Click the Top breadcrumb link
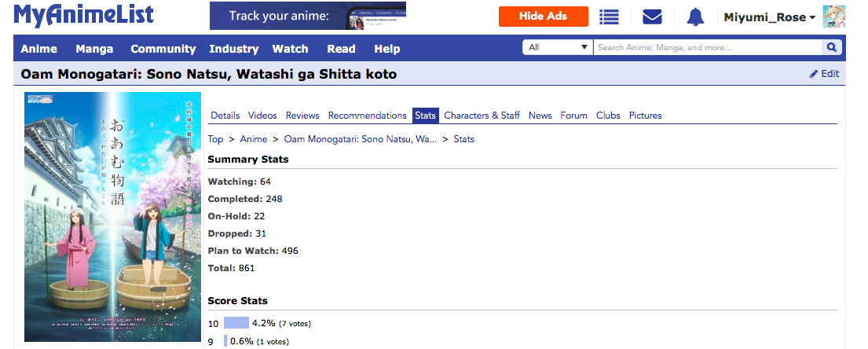 click(215, 139)
